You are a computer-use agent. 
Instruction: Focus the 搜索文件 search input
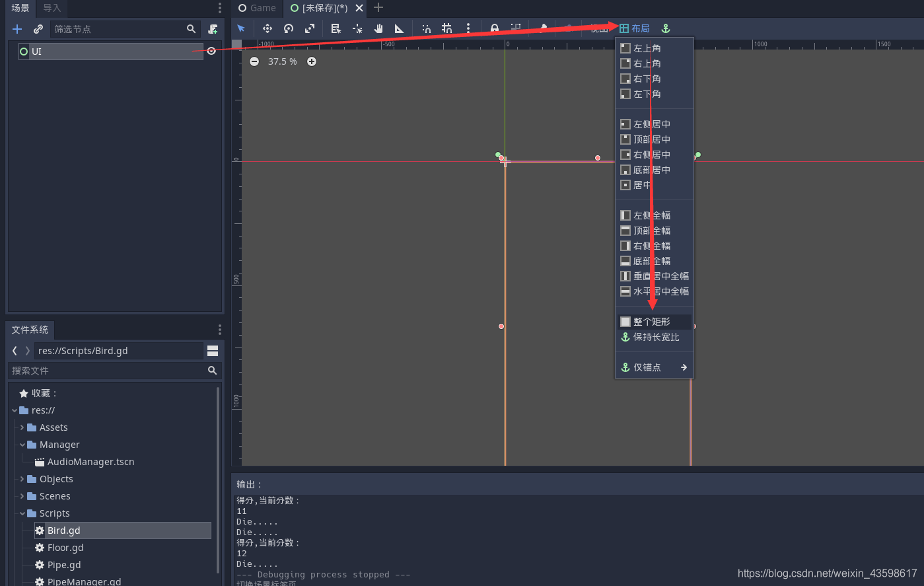[x=115, y=371]
